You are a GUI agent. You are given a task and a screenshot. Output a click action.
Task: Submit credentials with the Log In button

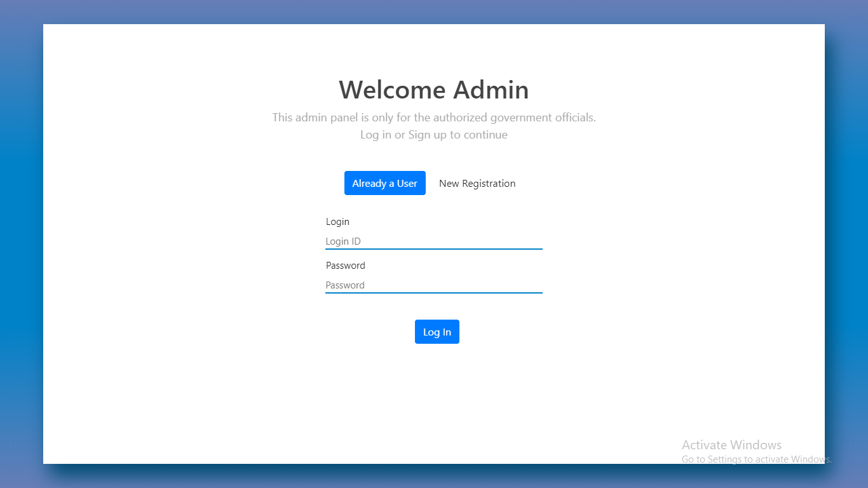coord(437,332)
